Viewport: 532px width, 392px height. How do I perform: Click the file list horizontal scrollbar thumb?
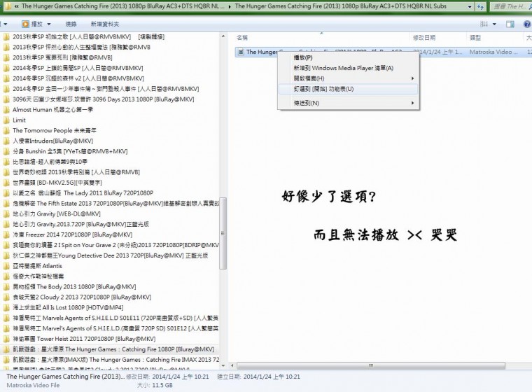[x=371, y=365]
